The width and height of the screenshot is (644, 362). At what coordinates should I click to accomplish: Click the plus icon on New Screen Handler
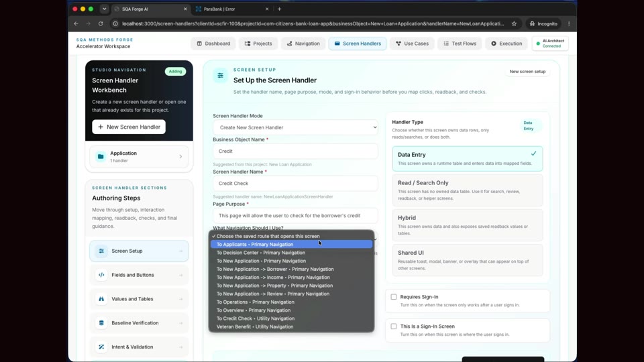tap(101, 127)
